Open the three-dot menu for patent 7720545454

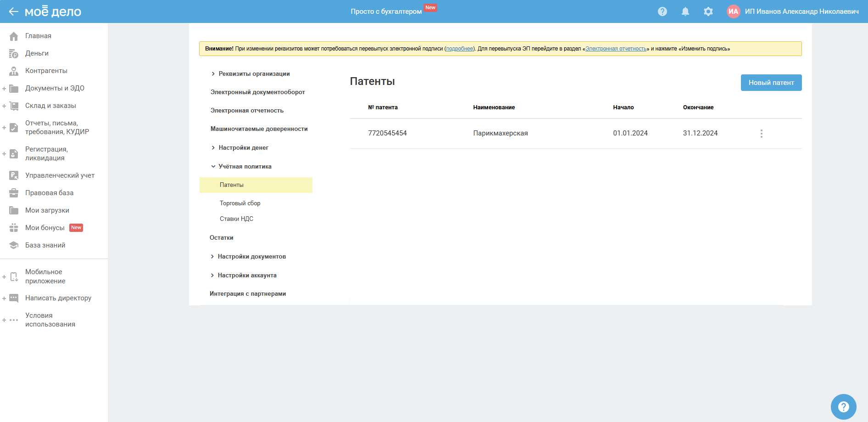point(761,134)
